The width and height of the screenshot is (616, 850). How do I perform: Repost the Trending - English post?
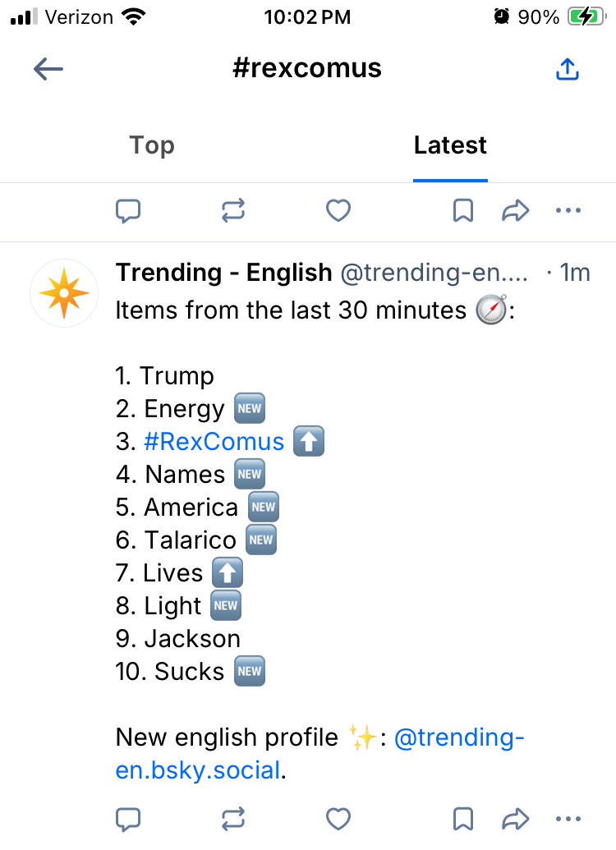tap(233, 819)
